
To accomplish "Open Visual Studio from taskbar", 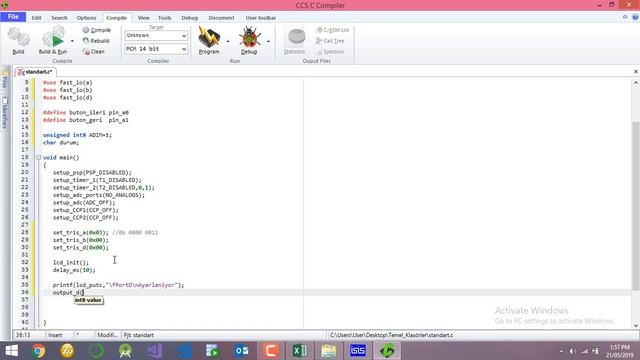I will [x=155, y=351].
